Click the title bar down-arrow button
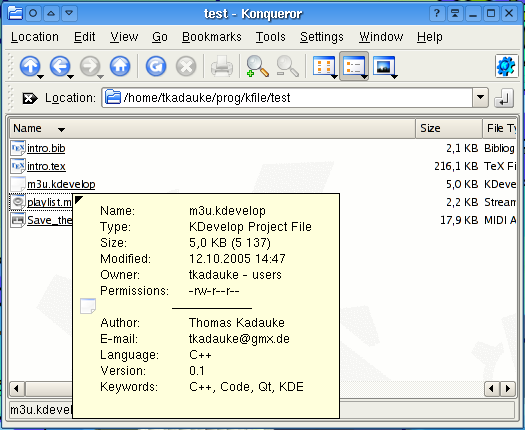The image size is (525, 430). (x=69, y=13)
